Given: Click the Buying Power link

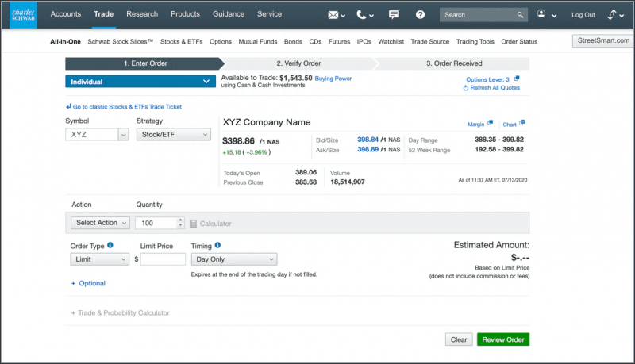Looking at the screenshot, I should (x=333, y=79).
